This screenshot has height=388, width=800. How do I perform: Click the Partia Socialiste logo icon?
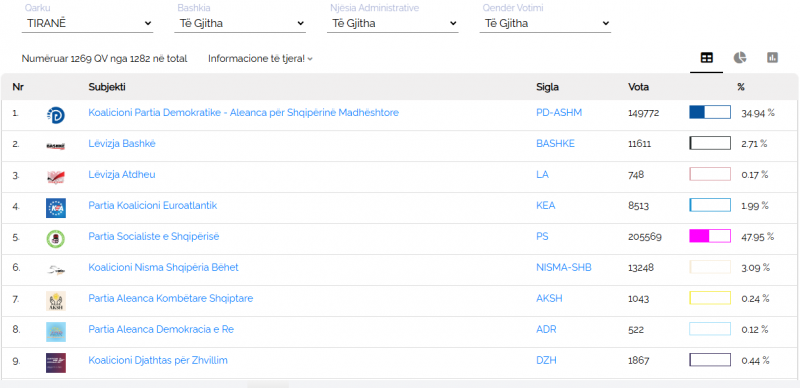(56, 239)
